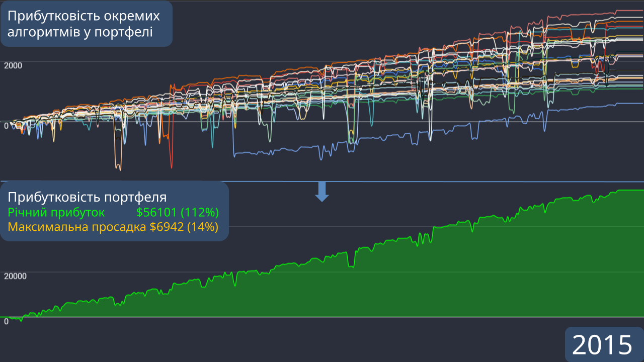Click the heading "Прибутковість окремих алгоритмів у портфелі"
Viewport: 644px width, 362px height.
tap(84, 24)
